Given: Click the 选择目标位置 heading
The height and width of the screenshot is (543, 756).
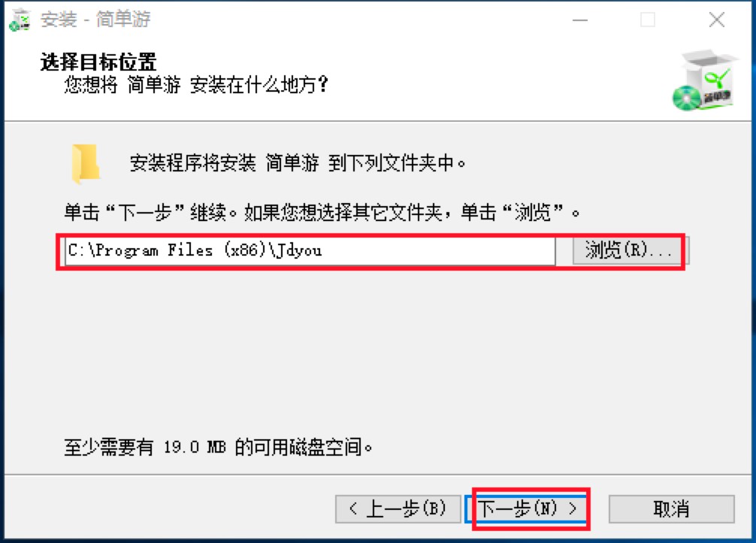Looking at the screenshot, I should point(98,62).
